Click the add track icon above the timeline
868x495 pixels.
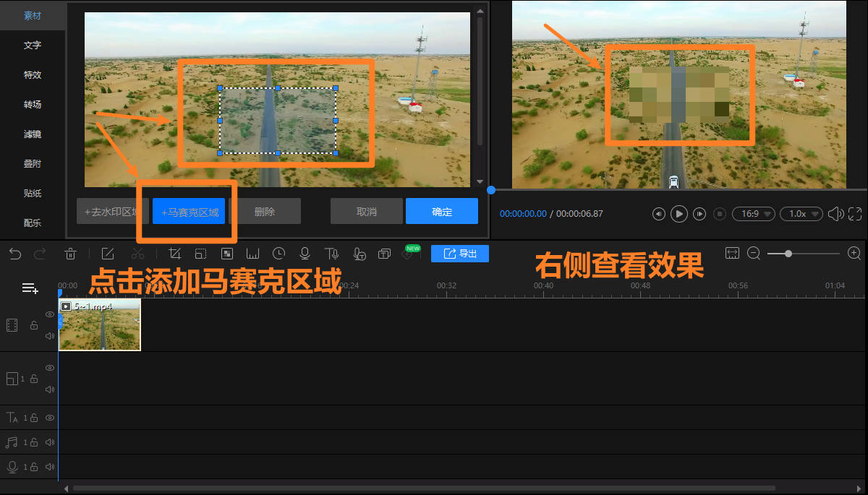(x=30, y=288)
